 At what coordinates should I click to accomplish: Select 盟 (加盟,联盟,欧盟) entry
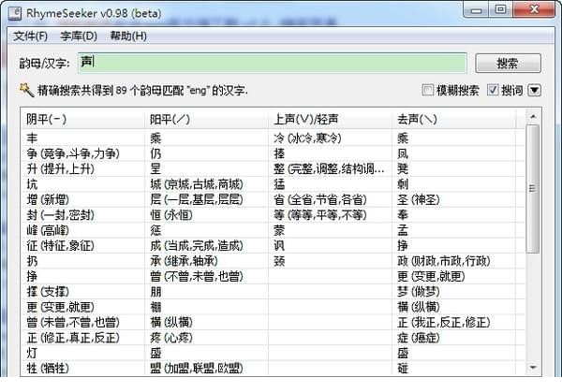(x=197, y=369)
